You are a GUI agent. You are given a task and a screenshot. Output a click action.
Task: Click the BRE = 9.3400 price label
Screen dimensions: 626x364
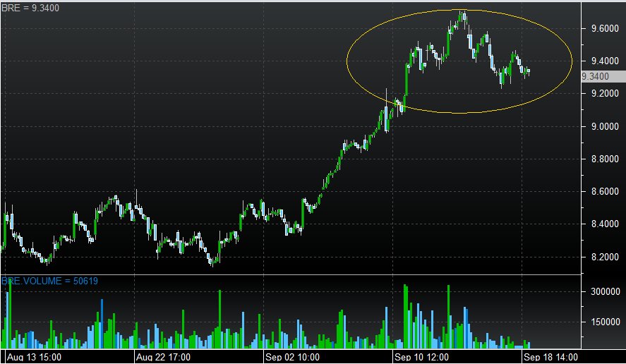pos(30,8)
